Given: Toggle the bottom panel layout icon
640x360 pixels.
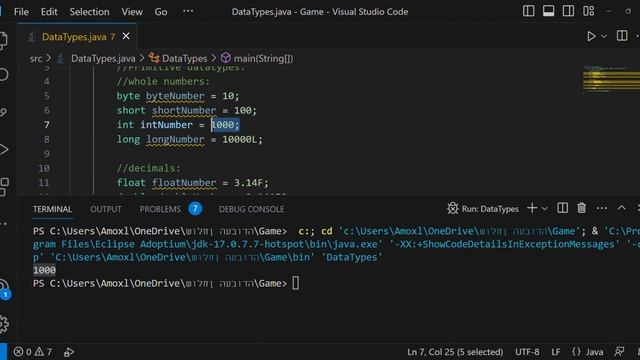Looking at the screenshot, I should [549, 11].
